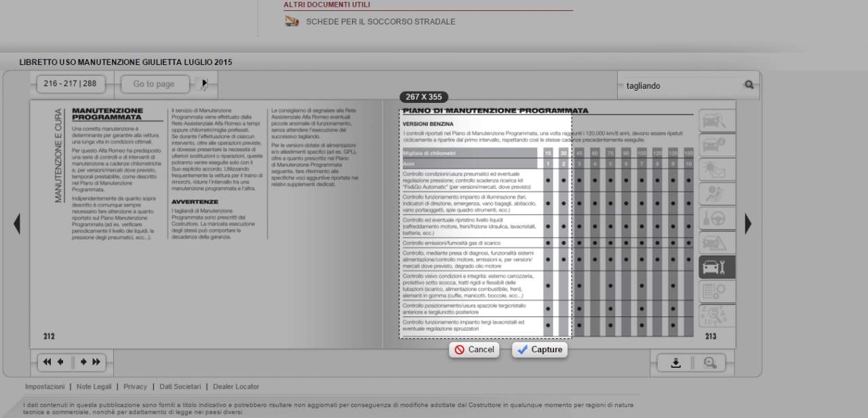Image resolution: width=868 pixels, height=418 pixels.
Task: Open the technical data list-and-gear tab
Action: point(717,291)
